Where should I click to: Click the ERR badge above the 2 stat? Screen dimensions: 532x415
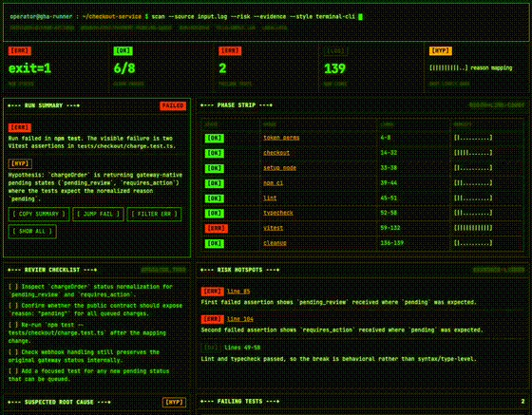tap(230, 51)
